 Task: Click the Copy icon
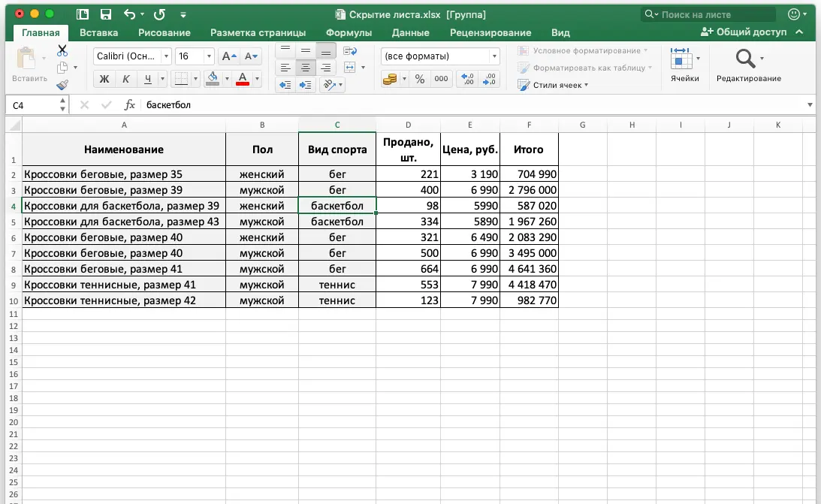tap(62, 68)
